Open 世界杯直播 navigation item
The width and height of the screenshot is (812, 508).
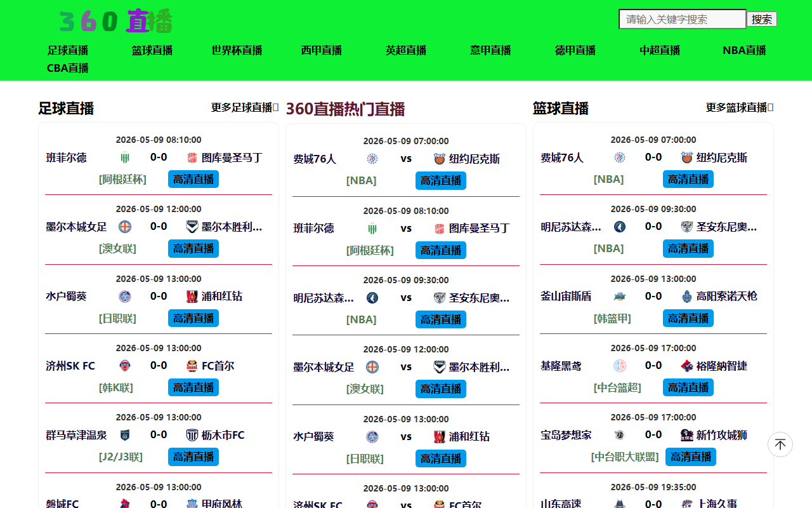[x=237, y=50]
